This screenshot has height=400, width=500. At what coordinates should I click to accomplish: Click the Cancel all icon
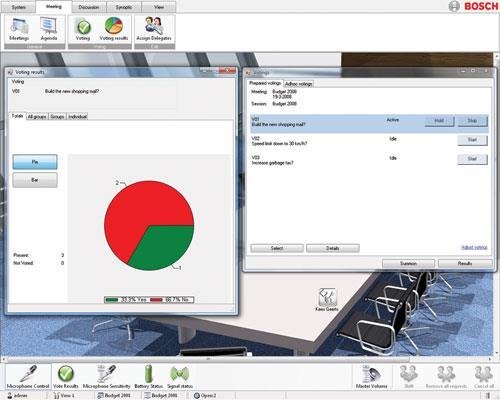click(484, 377)
